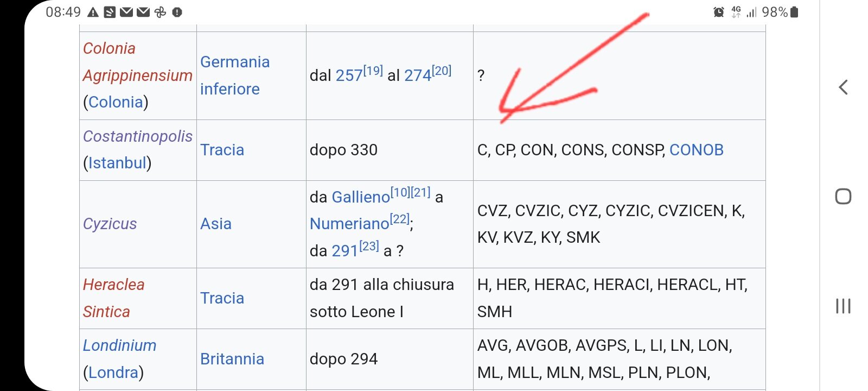Tap the Android back navigation arrow
The height and width of the screenshot is (391, 868).
click(x=843, y=87)
